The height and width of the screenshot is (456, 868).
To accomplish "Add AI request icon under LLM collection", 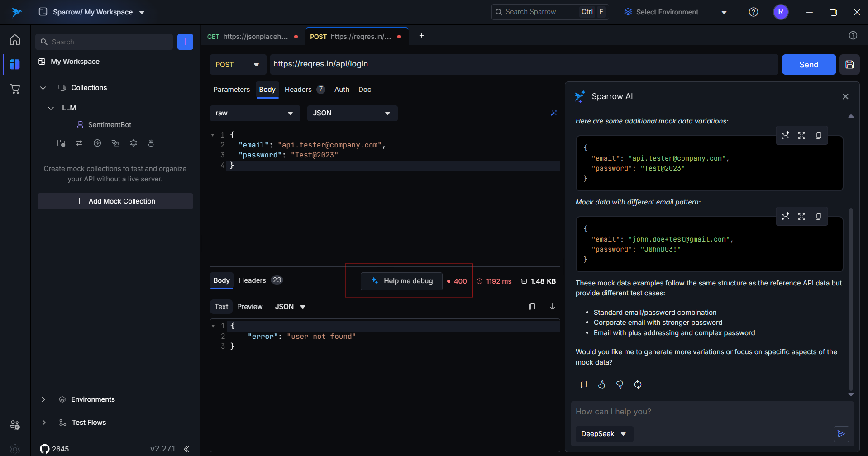I will [x=151, y=143].
